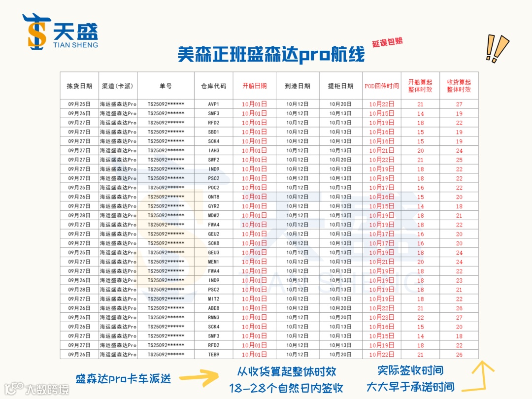Click receipt-based value 27 in AVP1 row
This screenshot has height=399, width=532.
[459, 104]
